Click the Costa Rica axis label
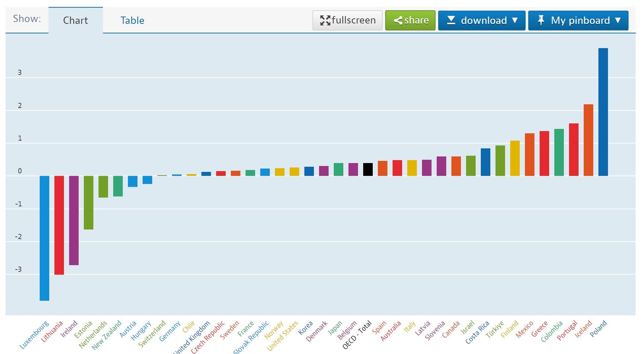 477,332
